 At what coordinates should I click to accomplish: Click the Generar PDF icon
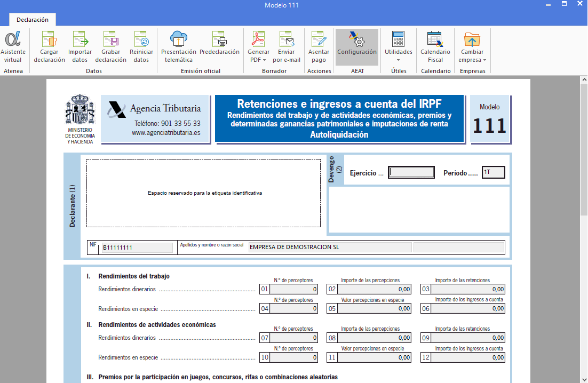pos(258,39)
